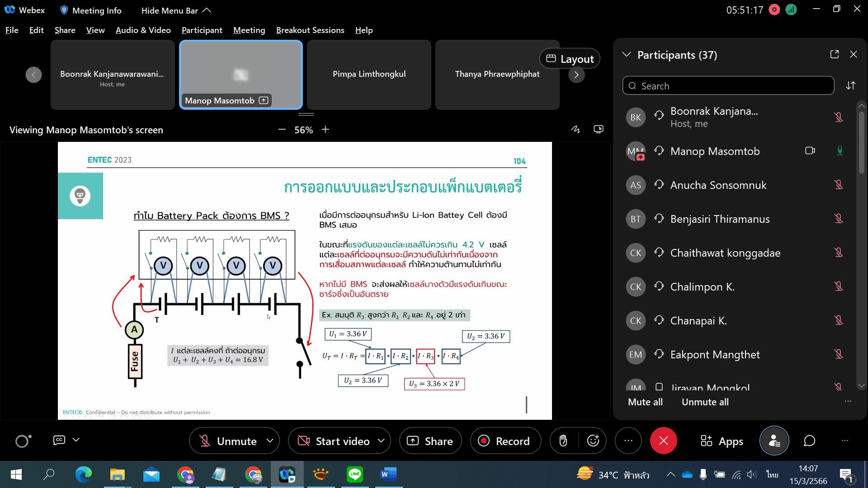
Task: Open audio options dropdown next to Unmute
Action: 270,441
